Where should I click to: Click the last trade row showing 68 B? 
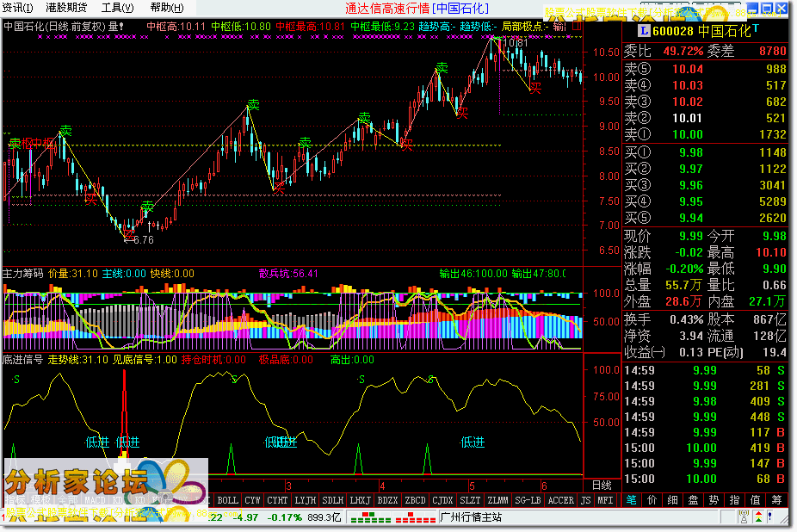click(x=705, y=479)
